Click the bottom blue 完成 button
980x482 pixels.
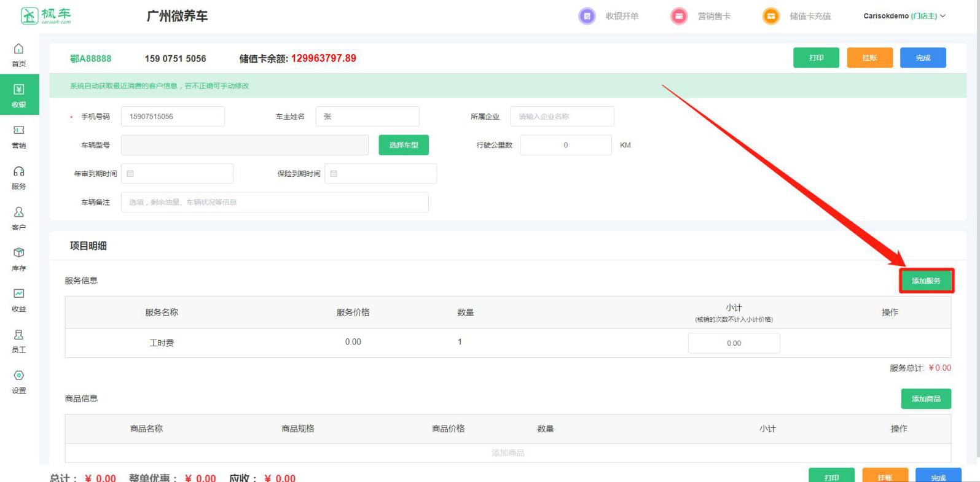pos(938,476)
